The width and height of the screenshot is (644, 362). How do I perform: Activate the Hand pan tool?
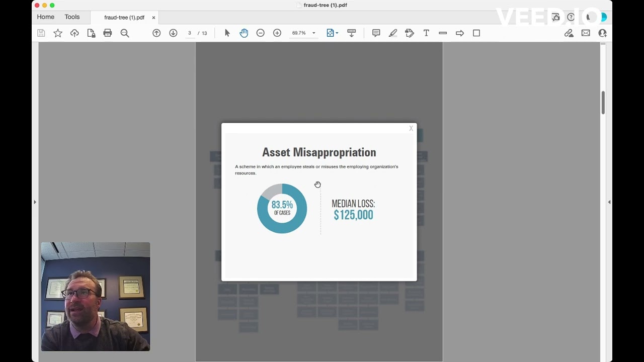(244, 33)
